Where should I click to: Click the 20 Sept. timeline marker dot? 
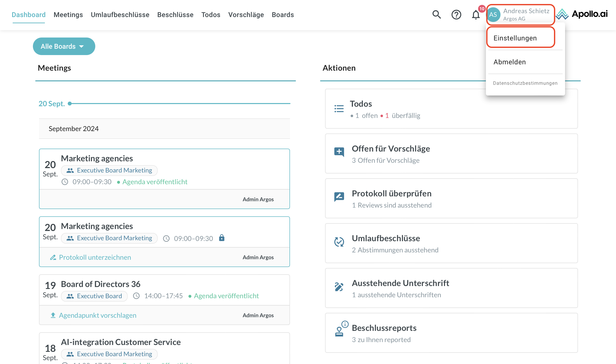click(70, 104)
